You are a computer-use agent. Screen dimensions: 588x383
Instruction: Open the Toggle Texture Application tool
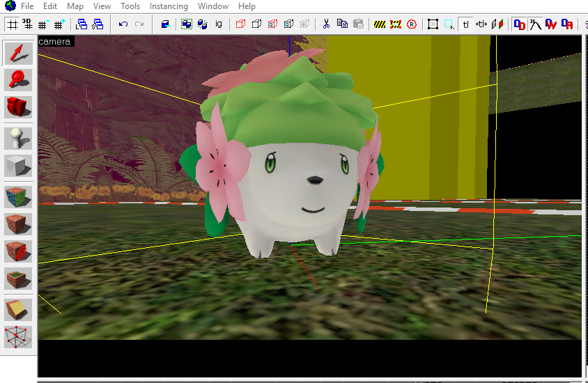pos(18,197)
